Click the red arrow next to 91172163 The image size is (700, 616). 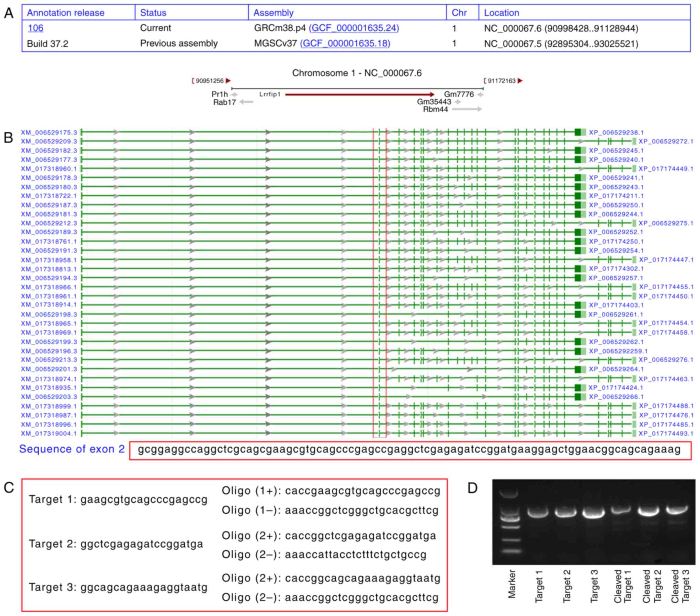coord(520,81)
